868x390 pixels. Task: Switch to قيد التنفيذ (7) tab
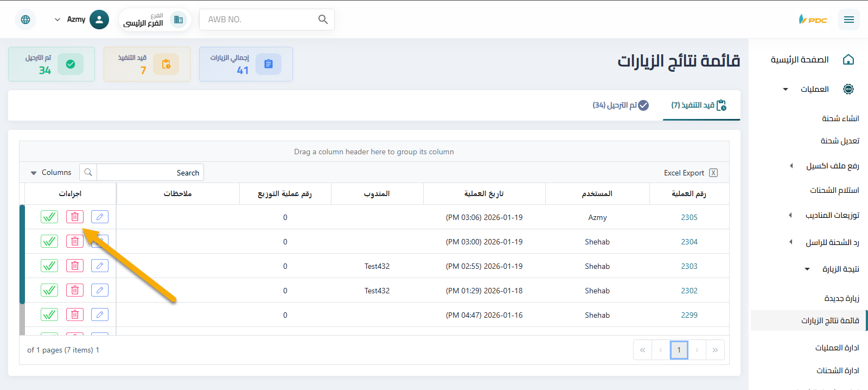[x=701, y=105]
